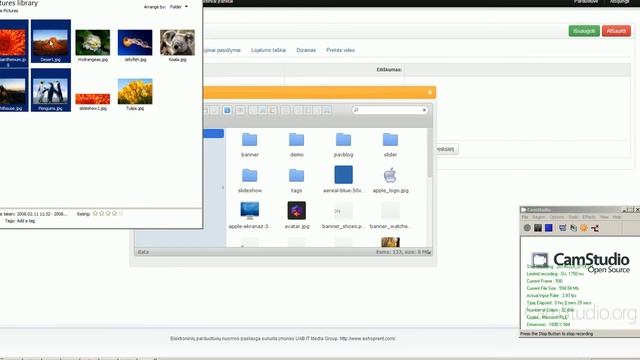Select Hydrangeas.jpg in Pictures library
The height and width of the screenshot is (360, 640).
coord(93,45)
